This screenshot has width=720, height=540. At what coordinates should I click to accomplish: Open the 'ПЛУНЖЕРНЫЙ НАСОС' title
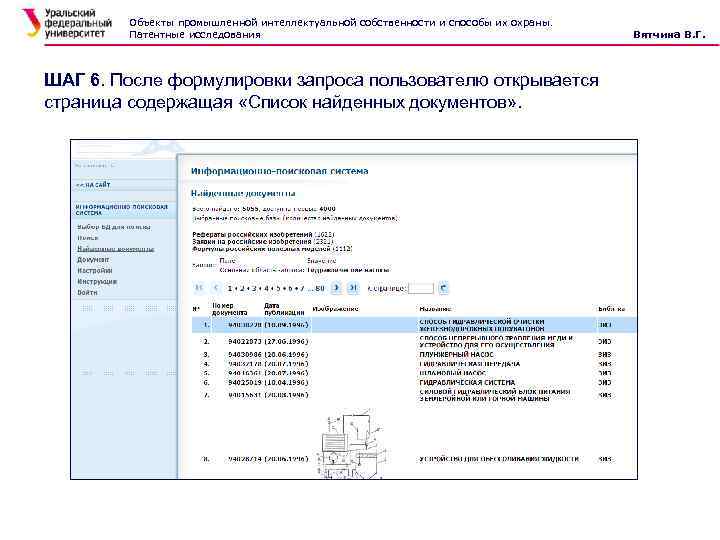click(456, 354)
